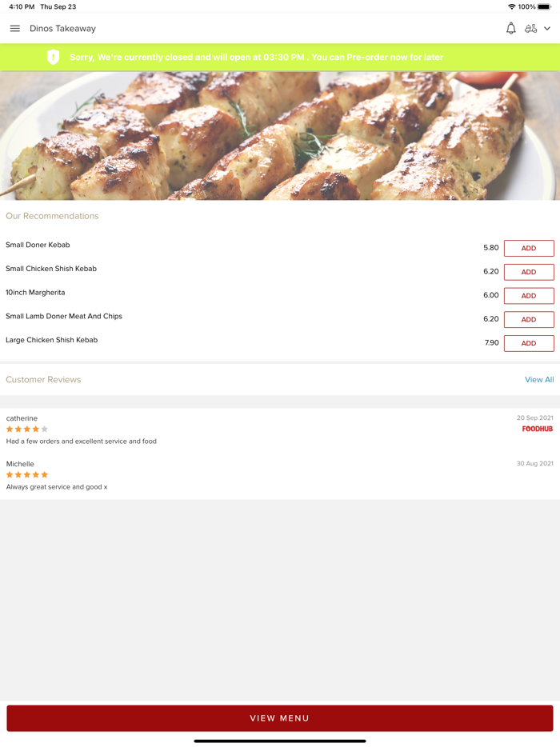Screen dimensions: 560x747
Task: Add the Small Doner Kebab to the order
Action: coord(529,248)
